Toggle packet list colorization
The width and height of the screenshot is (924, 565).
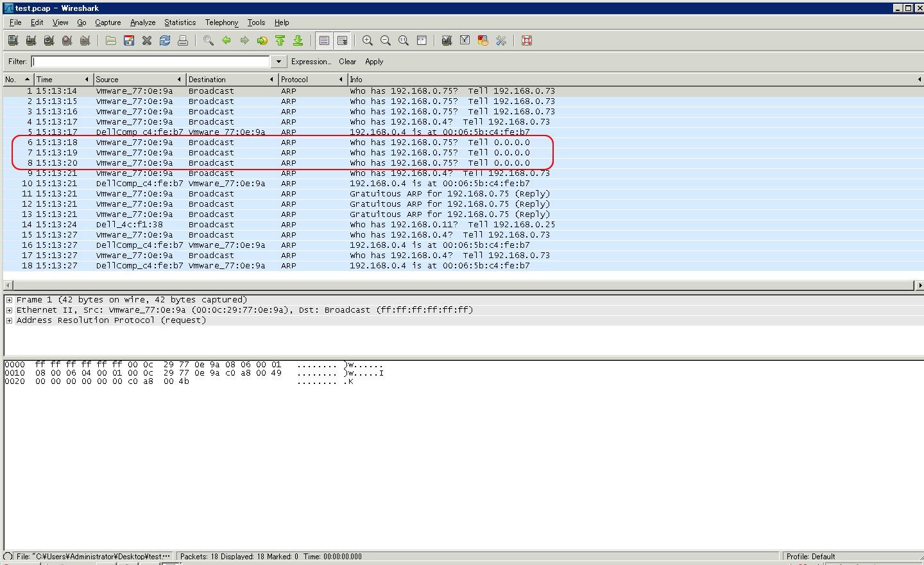point(324,40)
